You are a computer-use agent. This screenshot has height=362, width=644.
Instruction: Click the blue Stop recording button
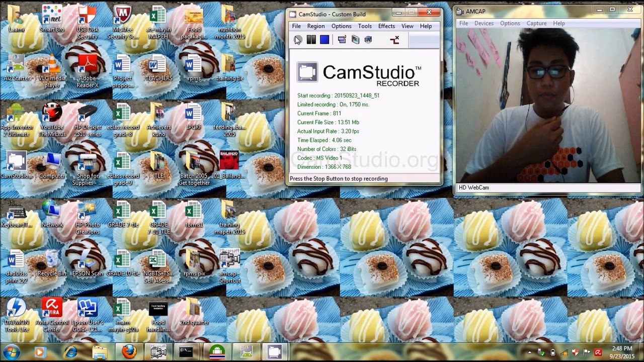(x=325, y=40)
